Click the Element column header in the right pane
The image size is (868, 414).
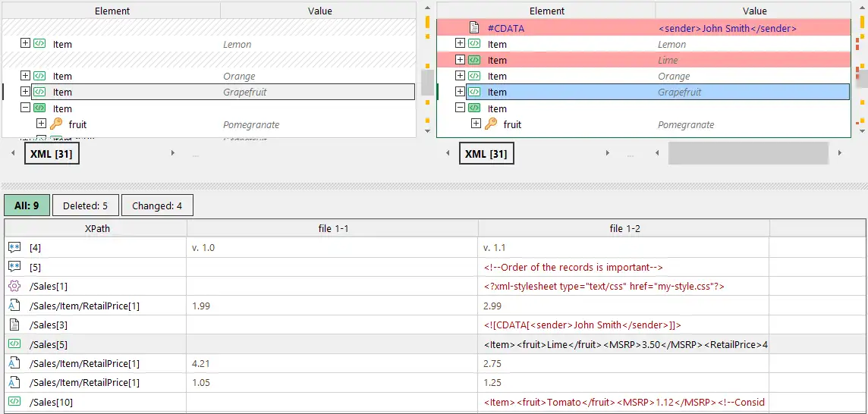(x=546, y=11)
